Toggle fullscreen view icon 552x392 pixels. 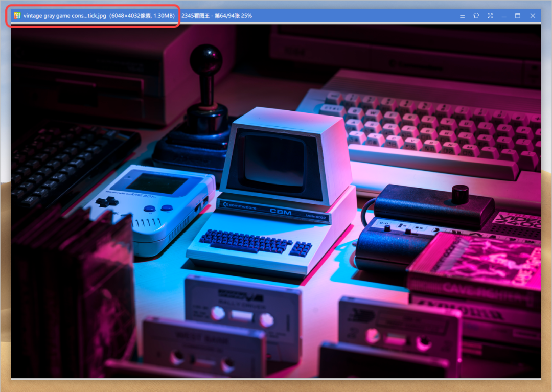pyautogui.click(x=490, y=16)
